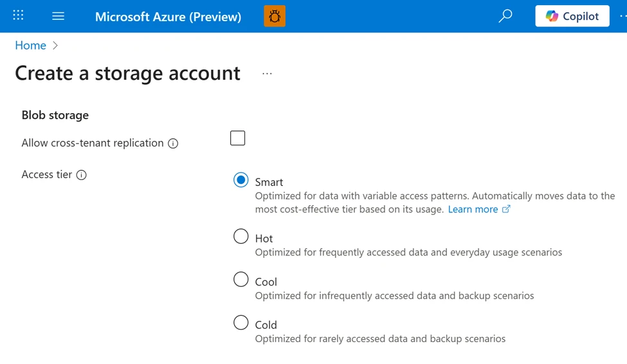This screenshot has width=627, height=364.
Task: Open the top bar overflow ellipsis
Action: pyautogui.click(x=622, y=16)
